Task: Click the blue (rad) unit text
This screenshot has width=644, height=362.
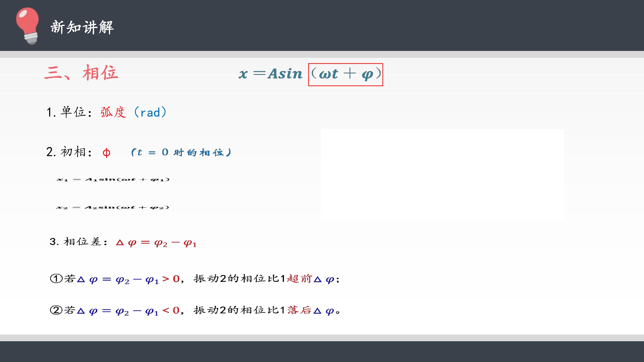Action: pos(150,112)
